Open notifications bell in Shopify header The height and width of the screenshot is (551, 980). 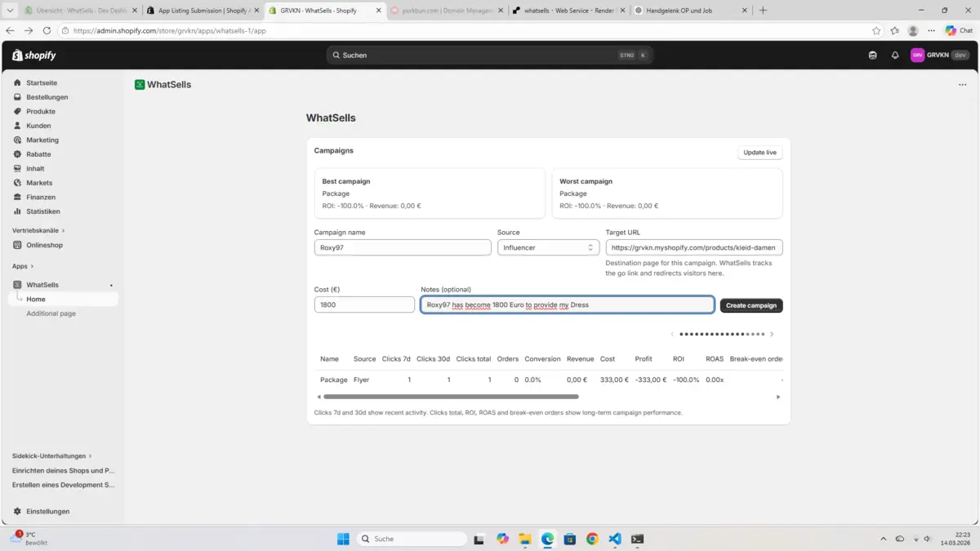tap(895, 55)
